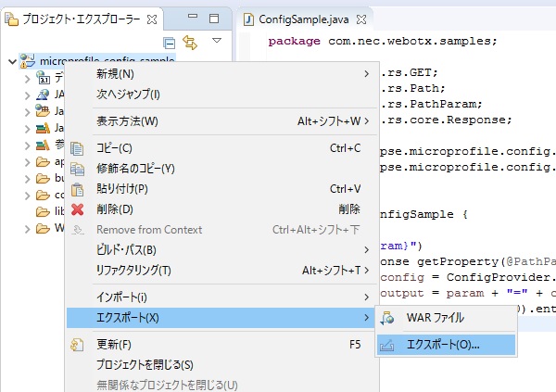The image size is (556, 392).
Task: Select プロジェクトを閉じる(S) menu entry
Action: (x=144, y=364)
